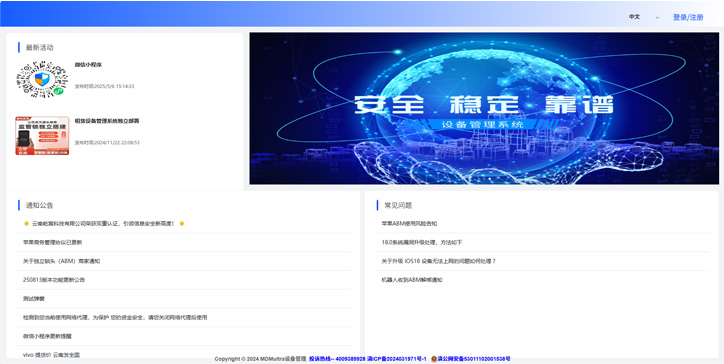
Task: Expand the 中文 language dropdown
Action: tap(644, 17)
